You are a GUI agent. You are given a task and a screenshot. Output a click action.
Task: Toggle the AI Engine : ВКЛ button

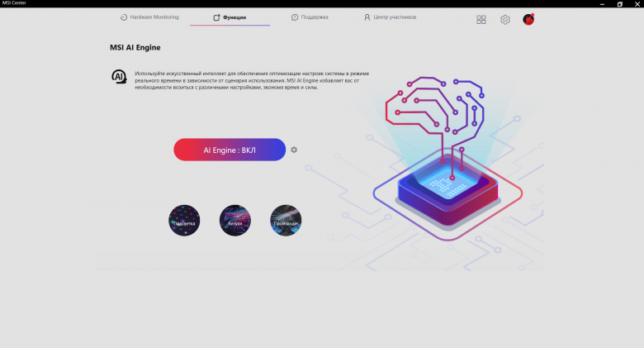[x=230, y=150]
